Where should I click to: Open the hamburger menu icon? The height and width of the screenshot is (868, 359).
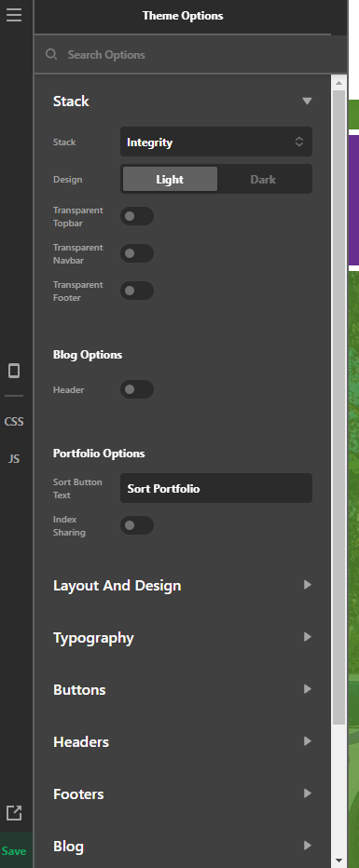pyautogui.click(x=14, y=15)
